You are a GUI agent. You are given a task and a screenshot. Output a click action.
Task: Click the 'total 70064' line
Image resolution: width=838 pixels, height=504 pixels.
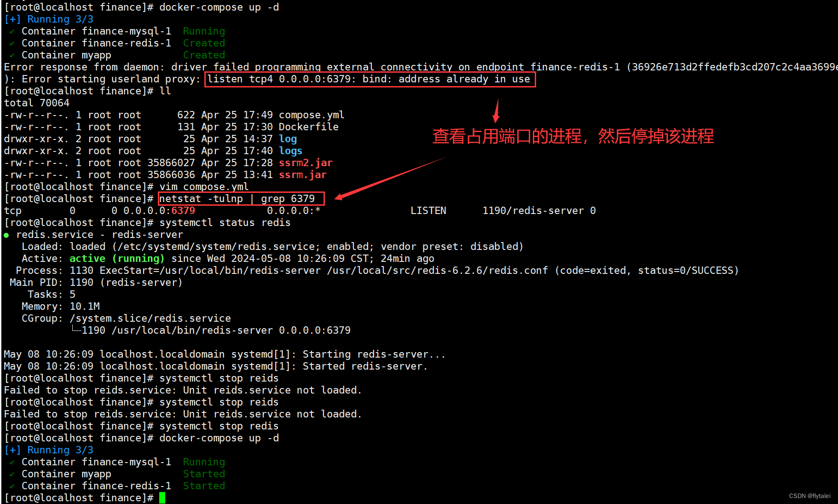pyautogui.click(x=37, y=103)
